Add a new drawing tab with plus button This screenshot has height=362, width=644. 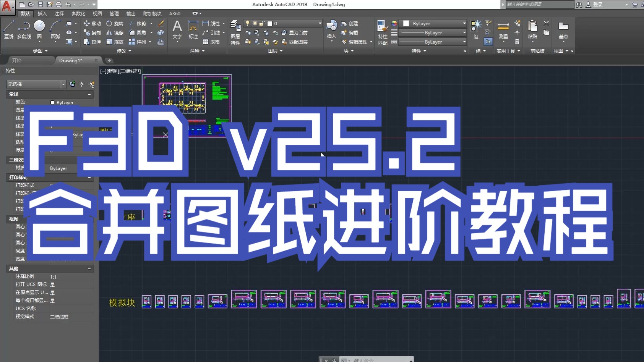(109, 60)
